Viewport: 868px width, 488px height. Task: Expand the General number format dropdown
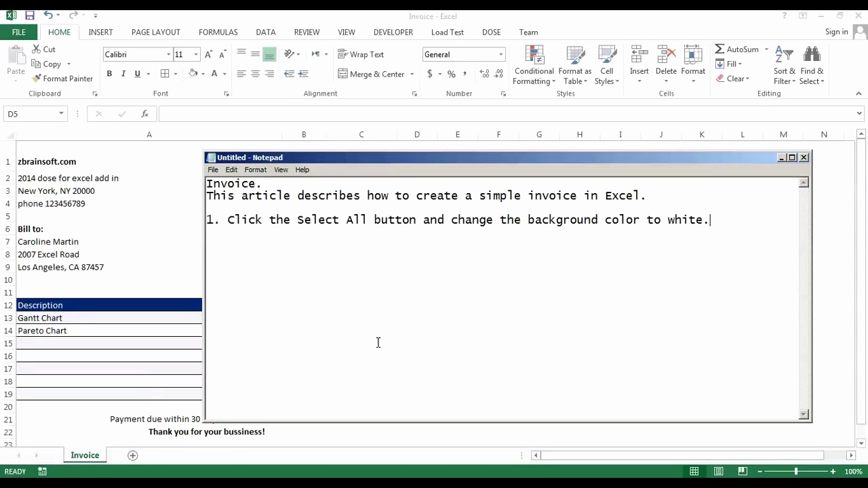[x=501, y=54]
